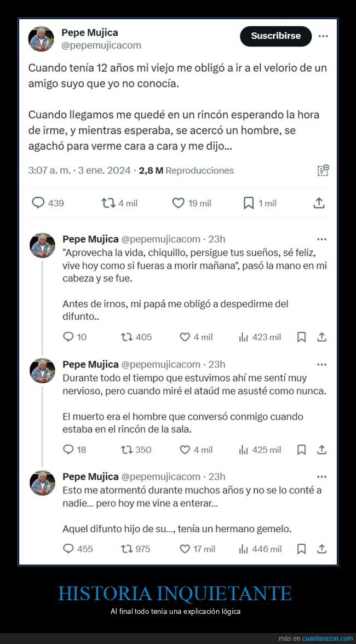Image resolution: width=356 pixels, height=644 pixels.
Task: Click the comment icon on the final reply
Action: click(68, 549)
